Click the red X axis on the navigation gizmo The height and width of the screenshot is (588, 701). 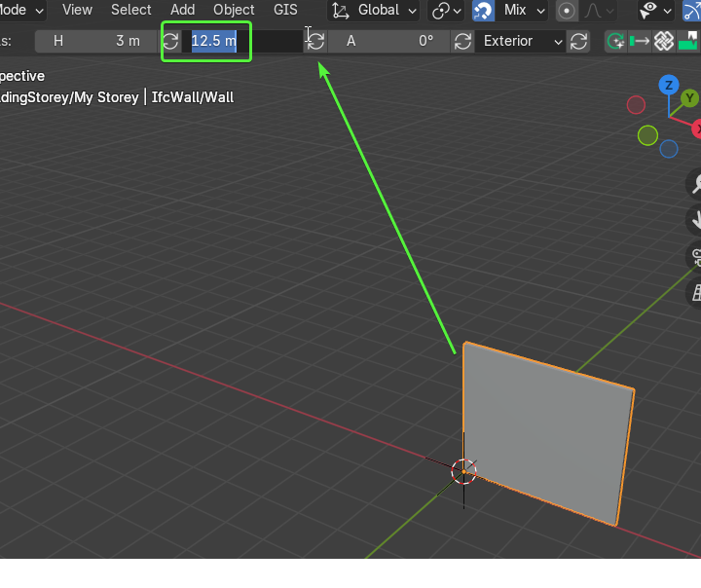[697, 129]
